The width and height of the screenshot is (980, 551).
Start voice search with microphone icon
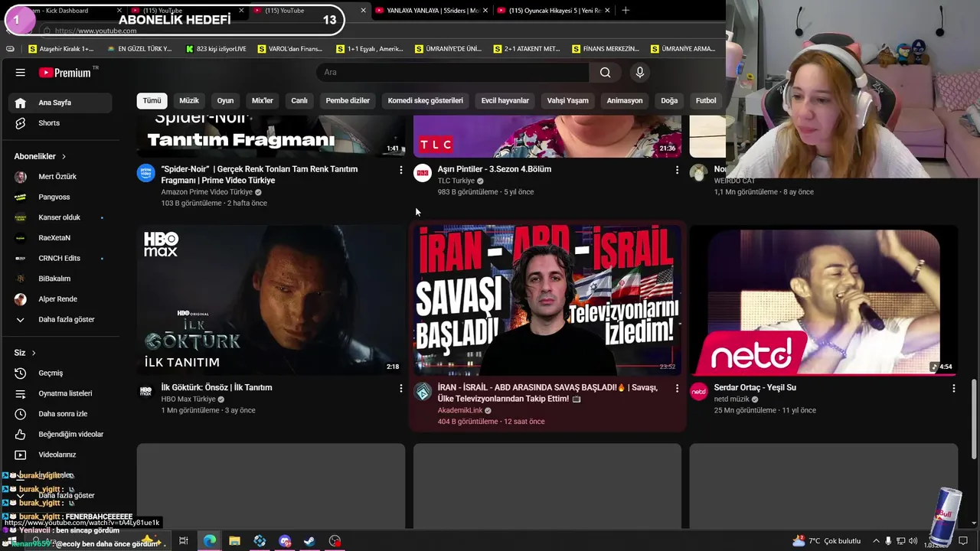coord(640,73)
